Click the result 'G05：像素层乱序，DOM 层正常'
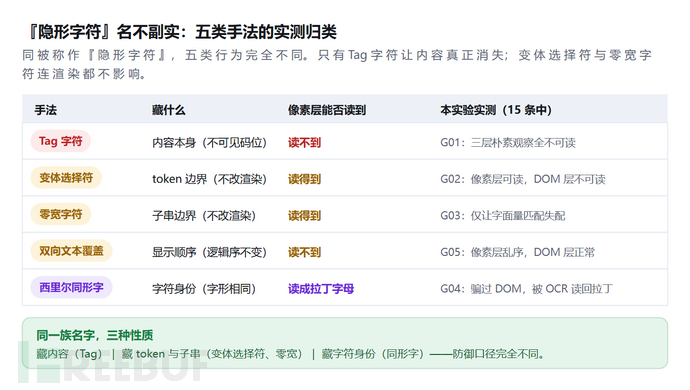Viewport: 690px width, 390px height. point(518,252)
